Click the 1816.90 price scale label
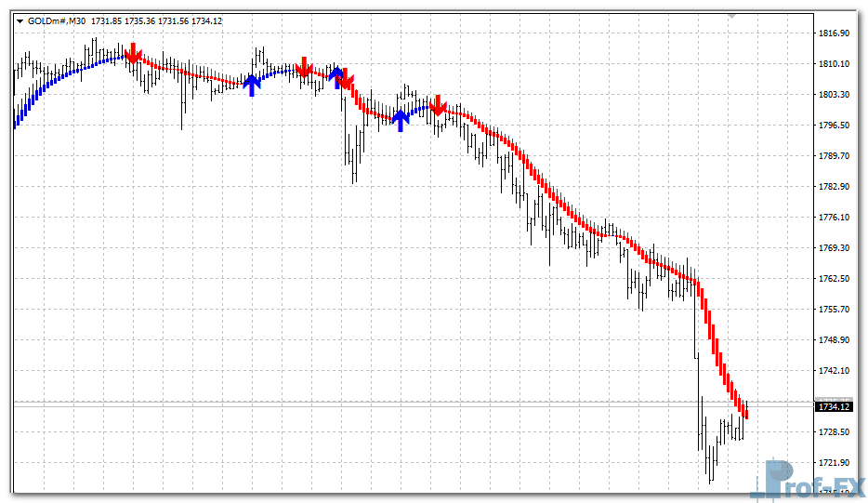The height and width of the screenshot is (503, 868). [833, 33]
